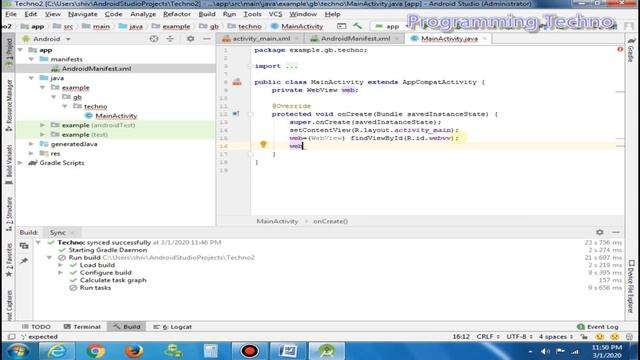Open the Logcat tool window
The image size is (640, 360).
pos(172,327)
